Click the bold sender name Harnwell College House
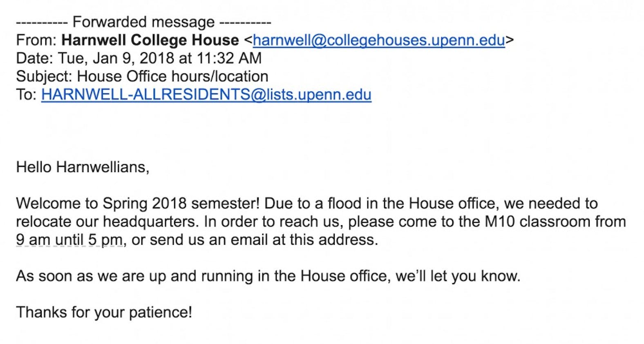 coord(150,40)
